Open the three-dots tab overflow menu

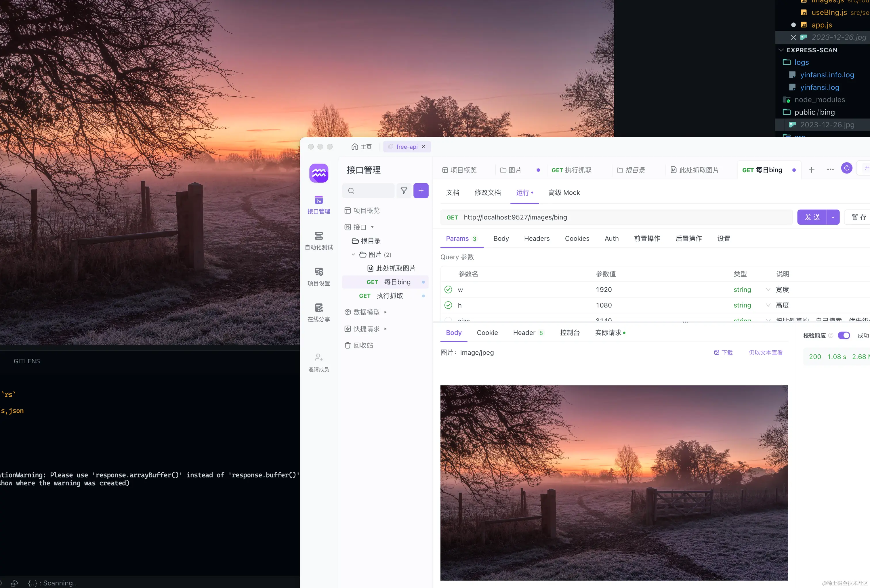pos(830,169)
